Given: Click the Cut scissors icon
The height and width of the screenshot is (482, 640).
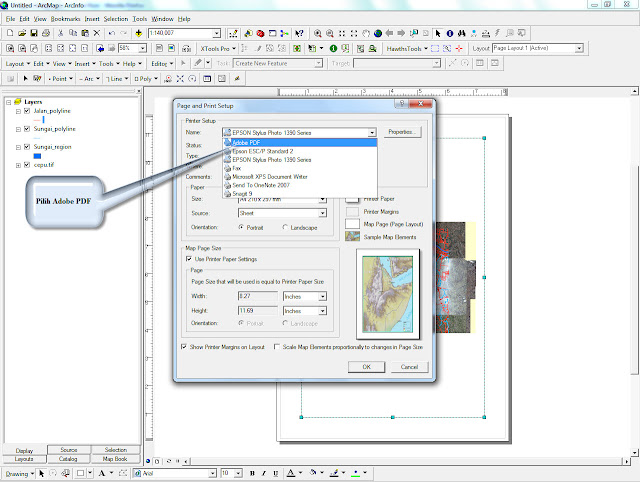Looking at the screenshot, I should click(x=60, y=33).
